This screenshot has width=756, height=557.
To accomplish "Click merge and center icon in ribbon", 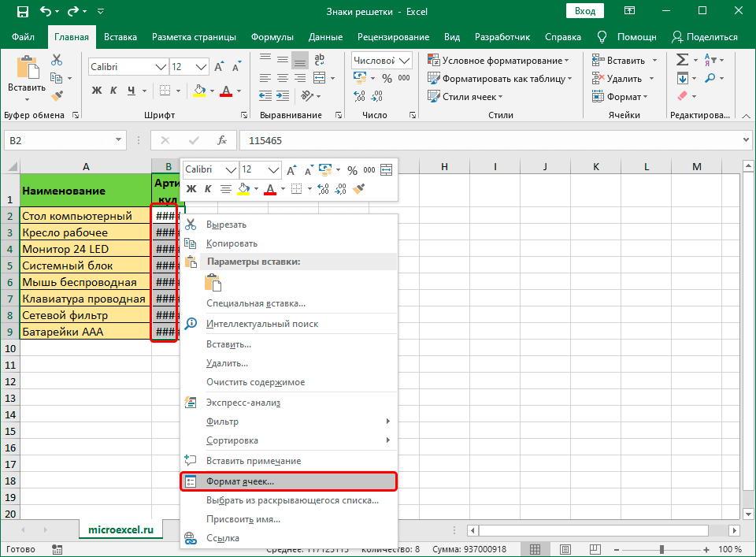I will coord(319,78).
